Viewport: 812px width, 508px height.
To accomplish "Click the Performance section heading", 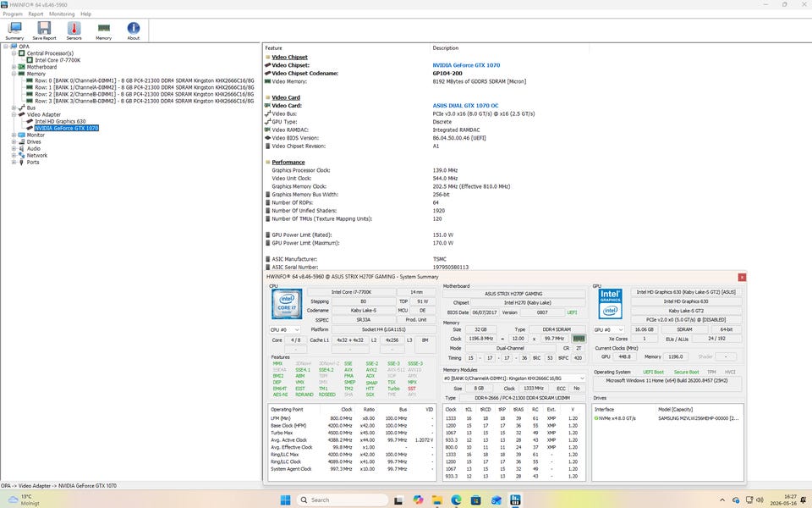I will click(x=288, y=163).
